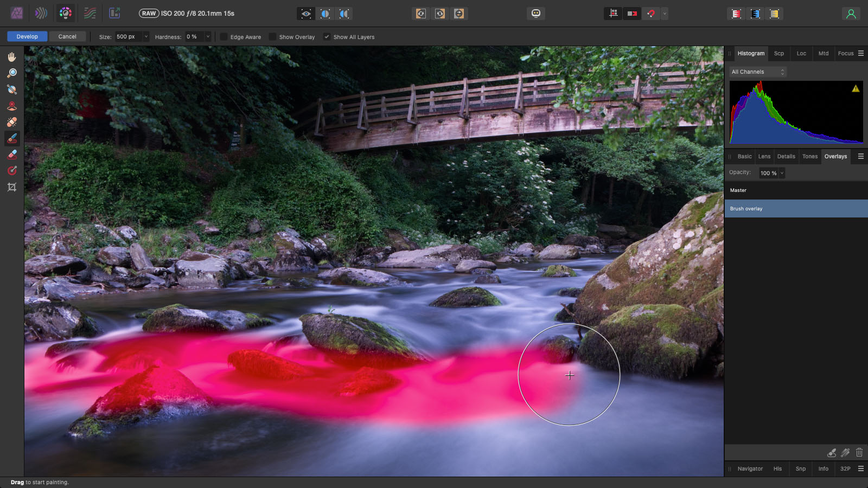Click the Cancel button
Screen dimensions: 868x488
(x=67, y=36)
